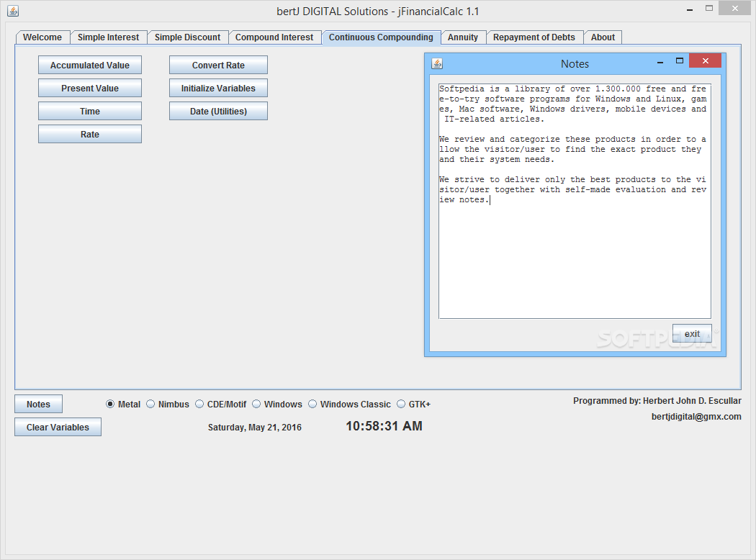The height and width of the screenshot is (560, 756).
Task: Open Convert Rate calculation
Action: [x=218, y=65]
